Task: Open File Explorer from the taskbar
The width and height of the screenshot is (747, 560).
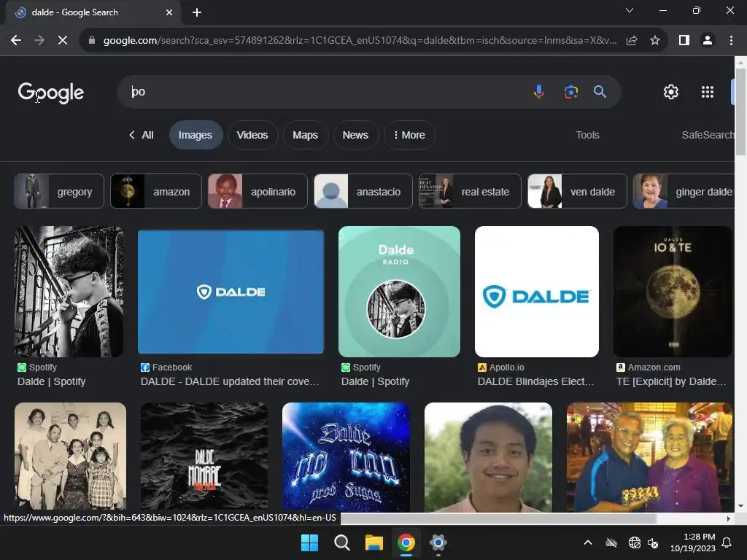Action: coord(374,542)
